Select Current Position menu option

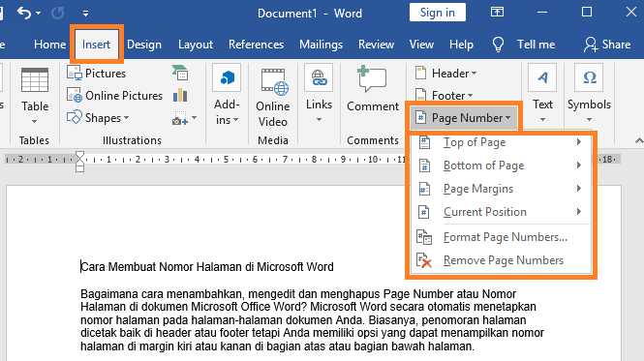click(501, 212)
